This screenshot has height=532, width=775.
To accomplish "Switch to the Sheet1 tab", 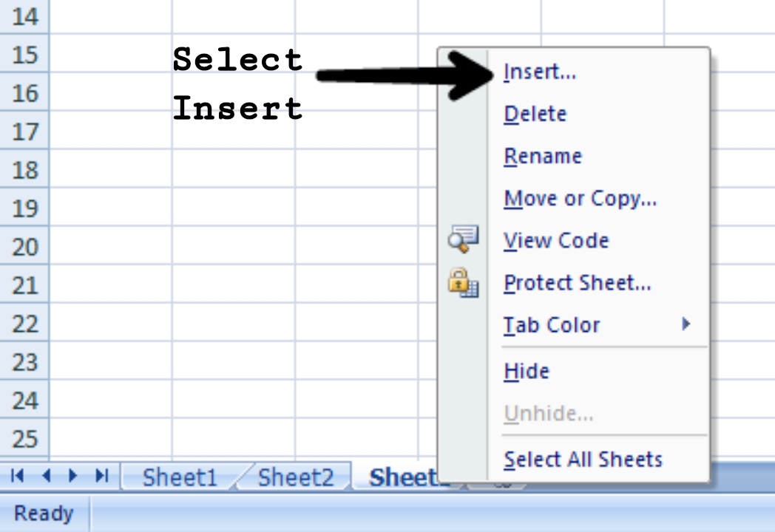I will click(180, 477).
